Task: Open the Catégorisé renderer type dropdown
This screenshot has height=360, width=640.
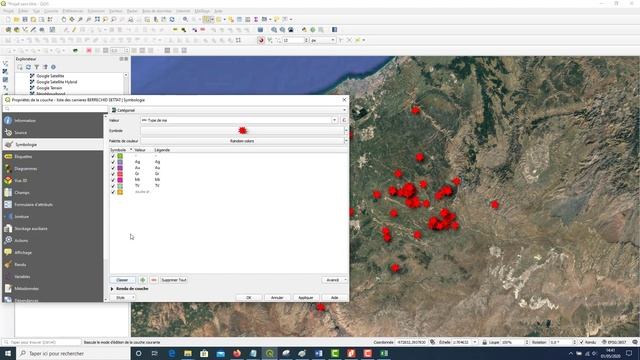Action: click(x=229, y=110)
